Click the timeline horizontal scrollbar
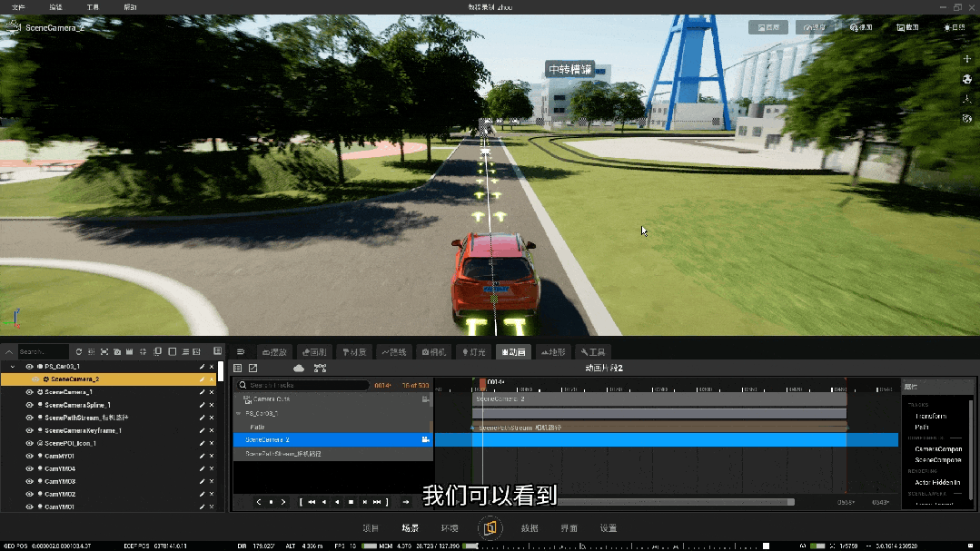This screenshot has height=551, width=980. 675,502
